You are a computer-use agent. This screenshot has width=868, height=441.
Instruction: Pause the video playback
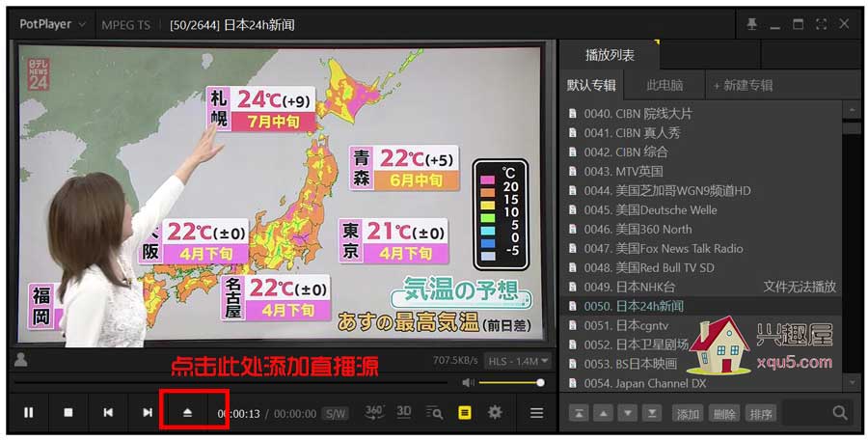pyautogui.click(x=29, y=413)
